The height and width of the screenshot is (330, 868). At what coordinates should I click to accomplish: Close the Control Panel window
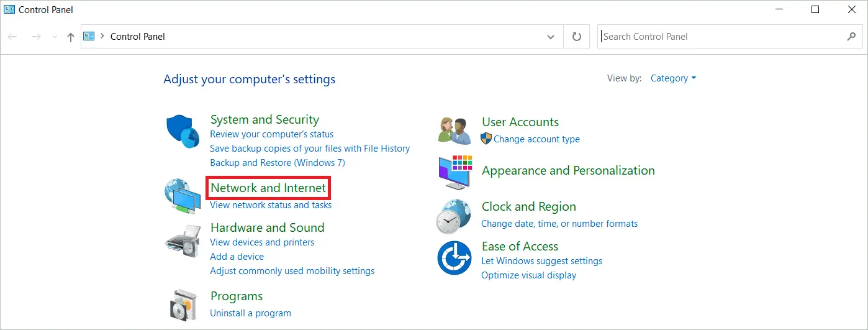point(851,10)
